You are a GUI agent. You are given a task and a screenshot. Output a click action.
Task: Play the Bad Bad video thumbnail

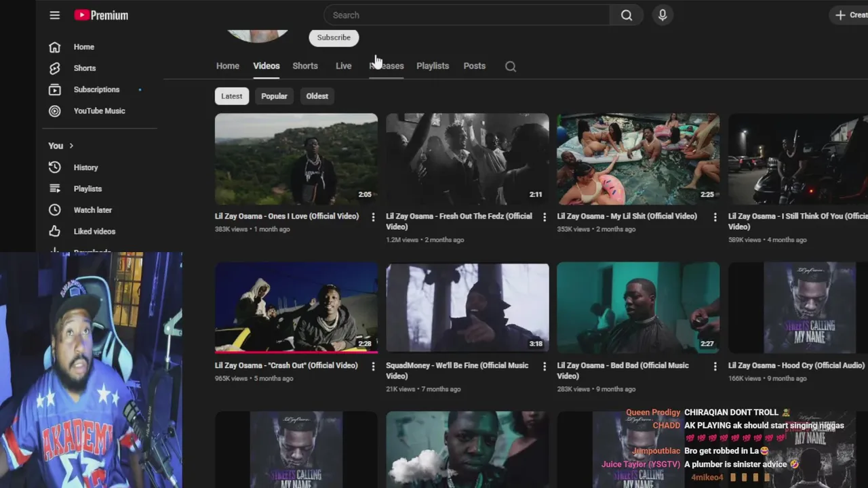tap(638, 308)
